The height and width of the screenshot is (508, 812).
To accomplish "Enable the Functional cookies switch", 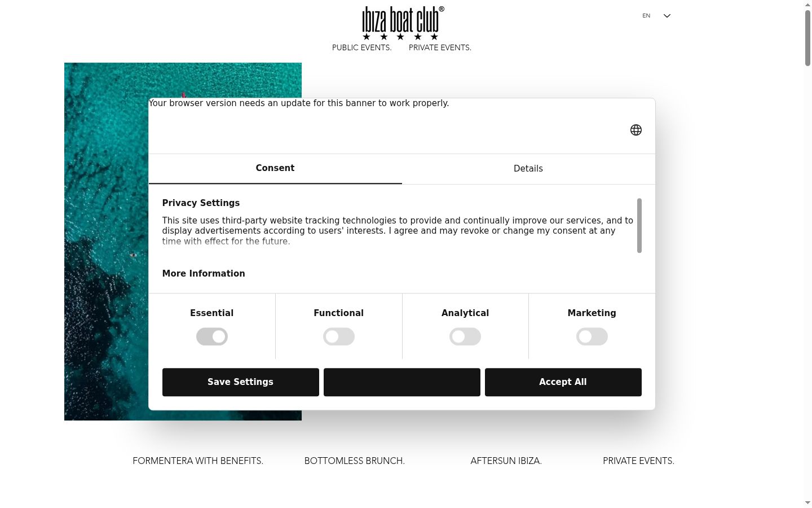I will coord(339,337).
